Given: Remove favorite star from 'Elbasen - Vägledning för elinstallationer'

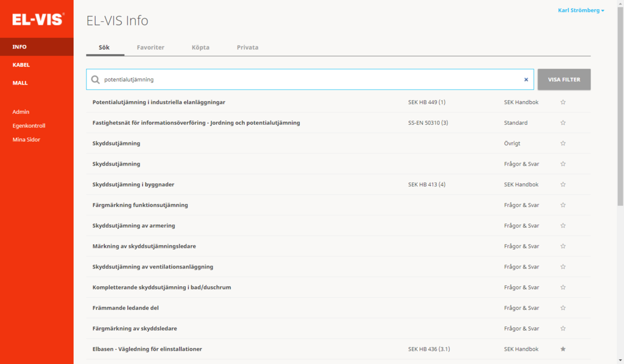Looking at the screenshot, I should [562, 349].
